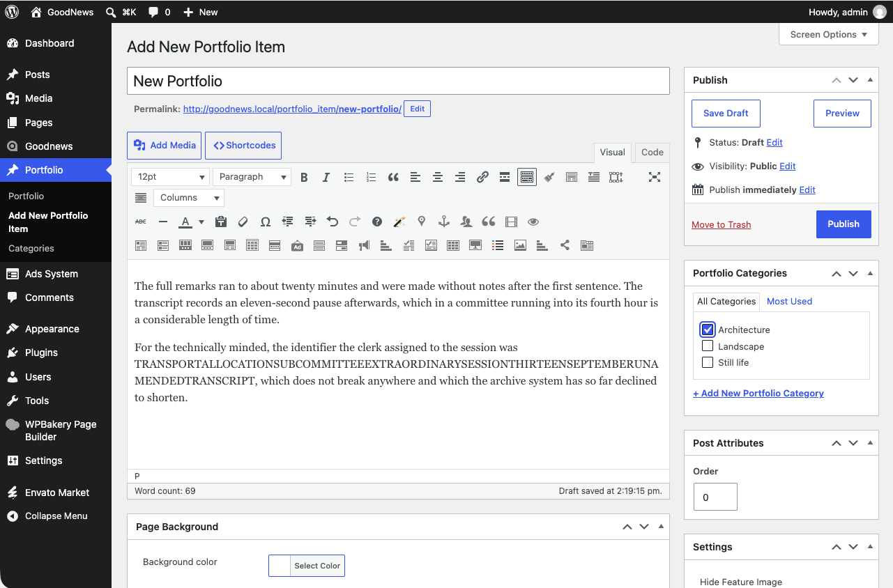Open the Appearance menu
Image resolution: width=893 pixels, height=588 pixels.
click(56, 329)
